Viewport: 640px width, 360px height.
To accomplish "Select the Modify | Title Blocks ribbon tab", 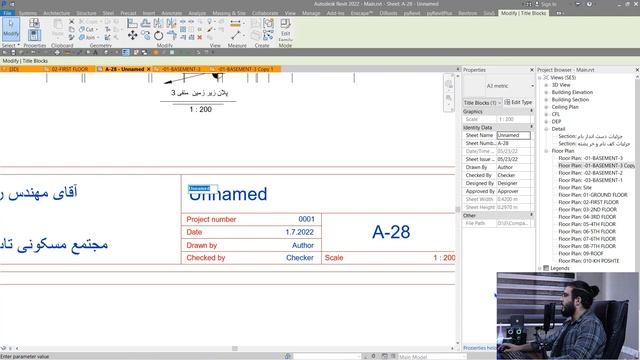I will pyautogui.click(x=523, y=13).
